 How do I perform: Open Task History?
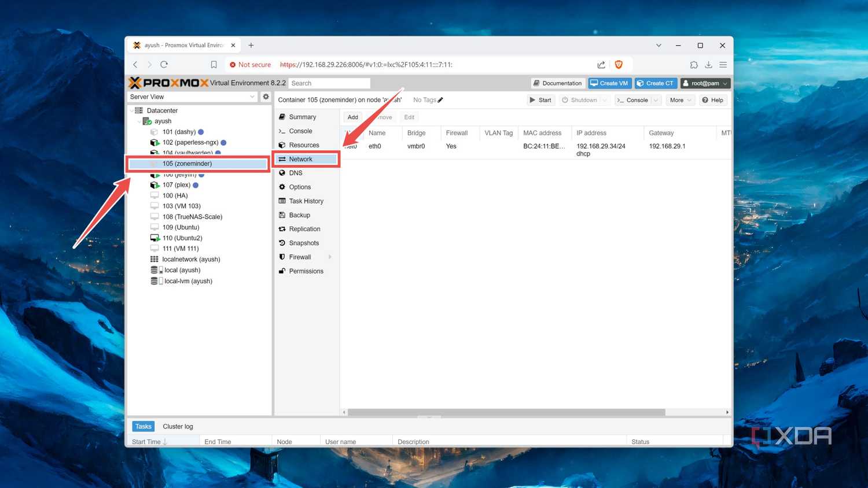(306, 201)
